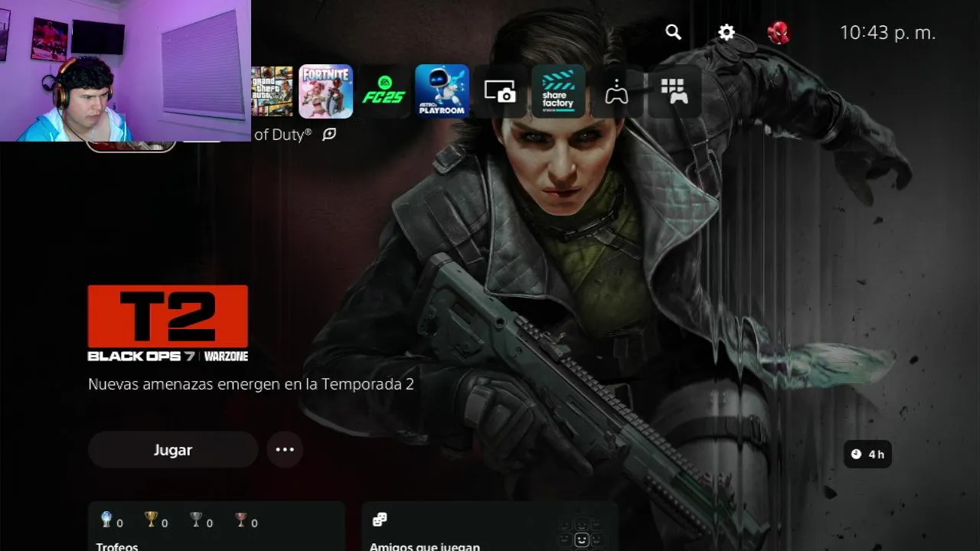Click the cross-gen icon beside "of Duty"
The height and width of the screenshot is (551, 980).
tap(329, 134)
